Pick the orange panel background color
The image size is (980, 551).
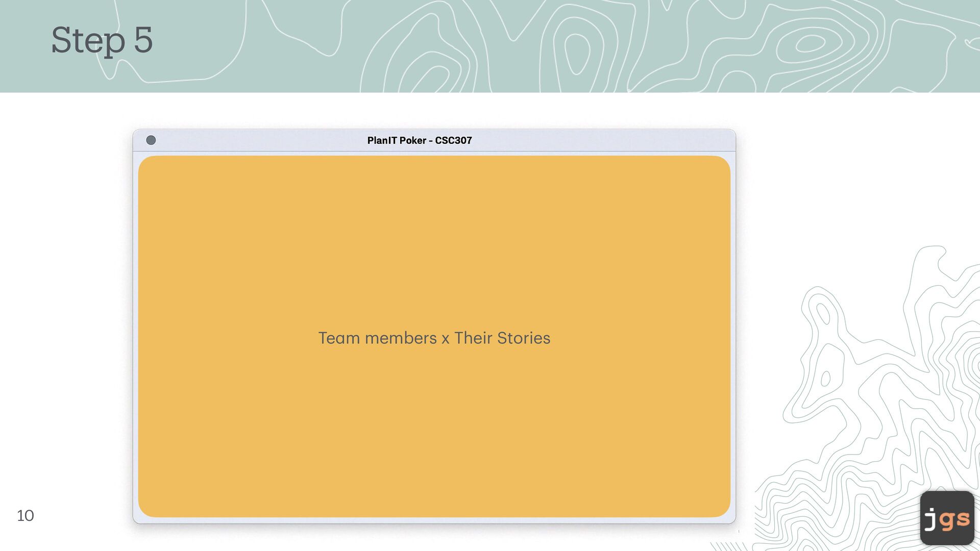click(x=434, y=230)
